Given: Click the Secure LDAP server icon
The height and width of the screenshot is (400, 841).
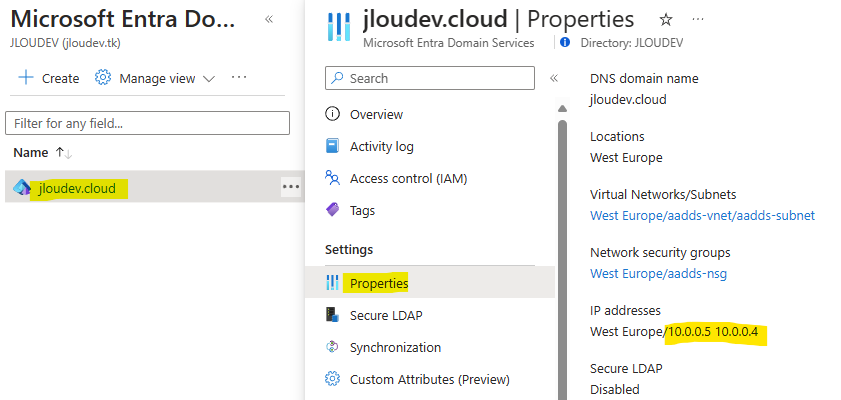Looking at the screenshot, I should point(333,315).
